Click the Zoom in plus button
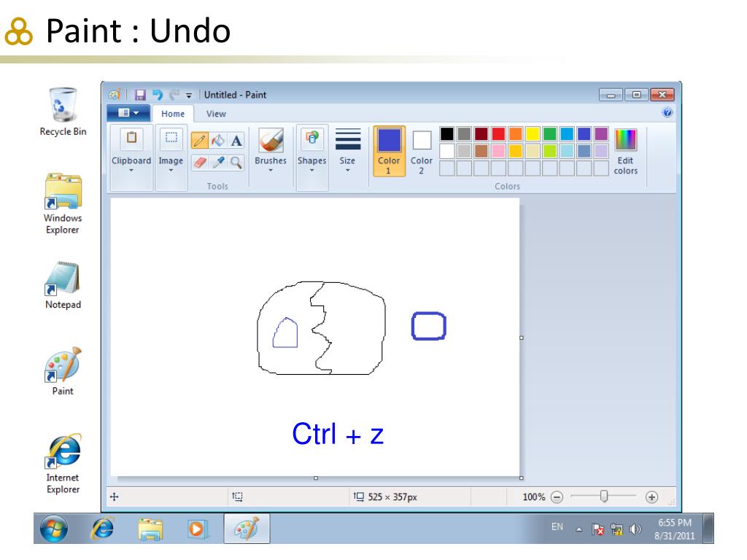The image size is (747, 560). 651,497
